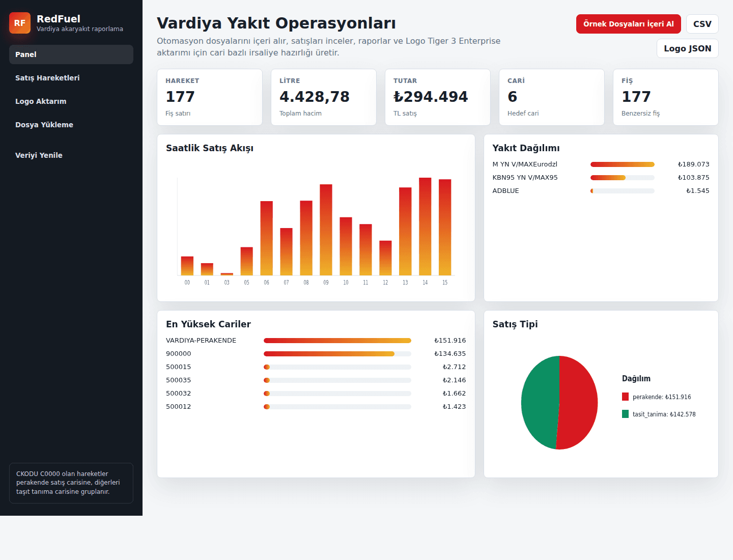
Task: Click the FİŞ 177 Benzersiz fiş card
Action: tap(666, 97)
